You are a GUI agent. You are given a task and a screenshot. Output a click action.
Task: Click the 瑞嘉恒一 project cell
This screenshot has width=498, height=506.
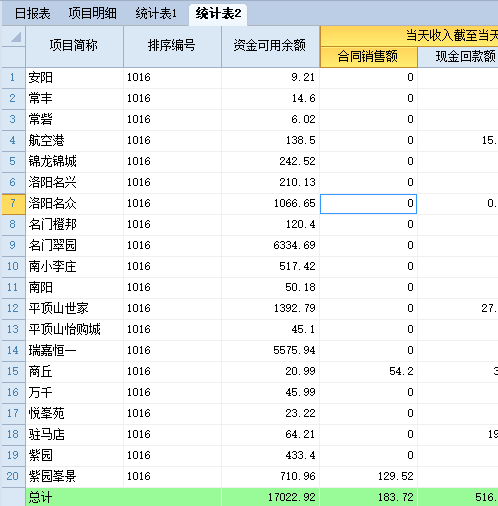pyautogui.click(x=74, y=351)
